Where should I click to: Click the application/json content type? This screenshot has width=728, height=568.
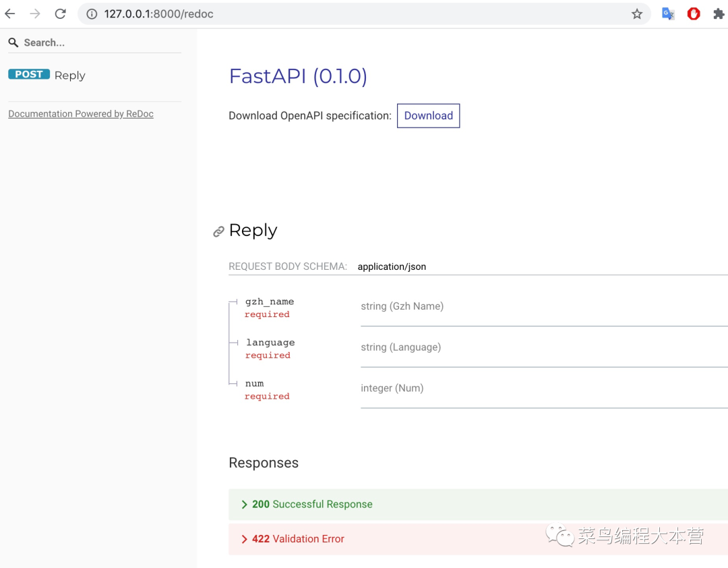[392, 266]
